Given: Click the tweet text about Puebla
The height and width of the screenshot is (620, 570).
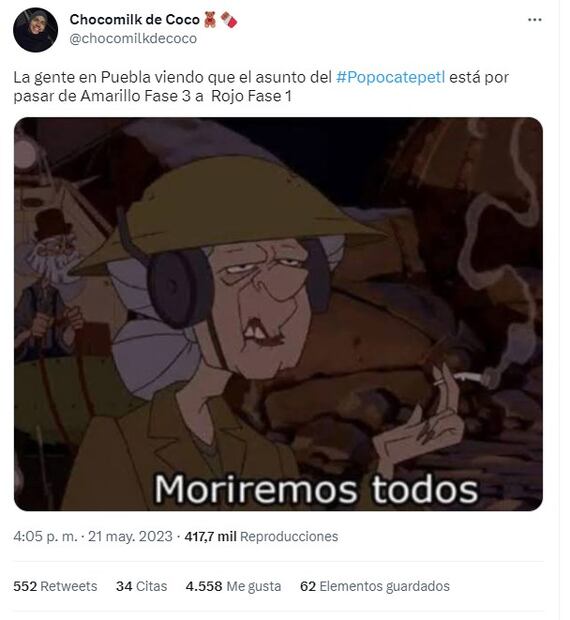Looking at the screenshot, I should 261,87.
